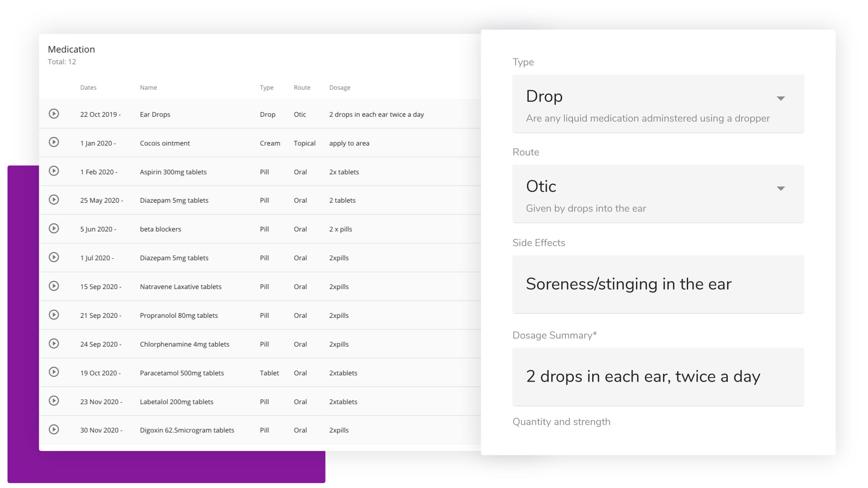Click Natravene Laxative tablets name
The width and height of the screenshot is (868, 488).
[x=181, y=287]
